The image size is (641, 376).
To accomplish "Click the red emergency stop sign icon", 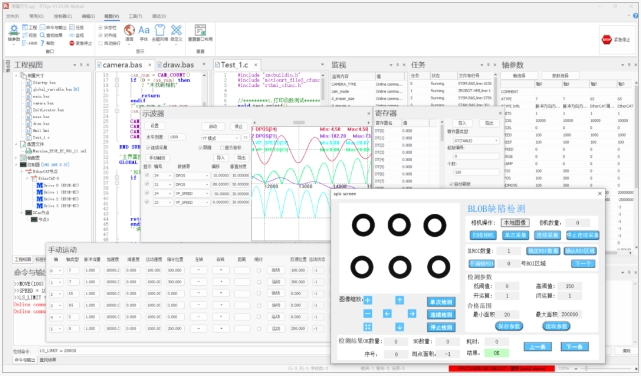I will tap(606, 39).
